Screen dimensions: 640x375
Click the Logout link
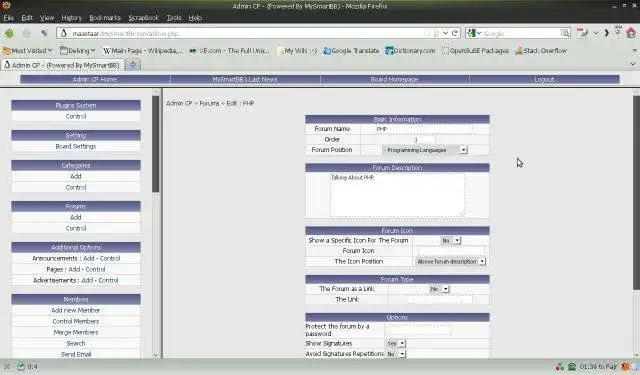coord(544,80)
